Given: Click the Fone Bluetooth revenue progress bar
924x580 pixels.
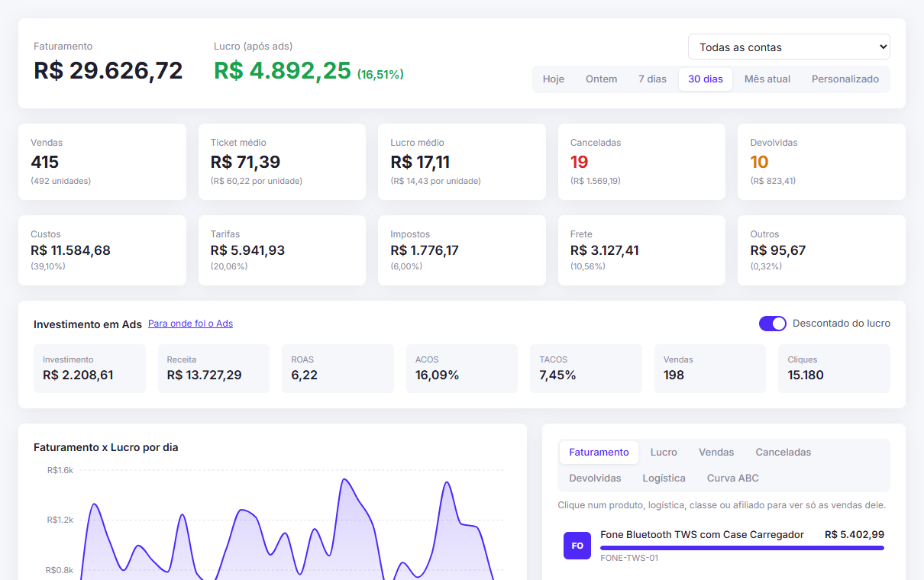Looking at the screenshot, I should (742, 547).
